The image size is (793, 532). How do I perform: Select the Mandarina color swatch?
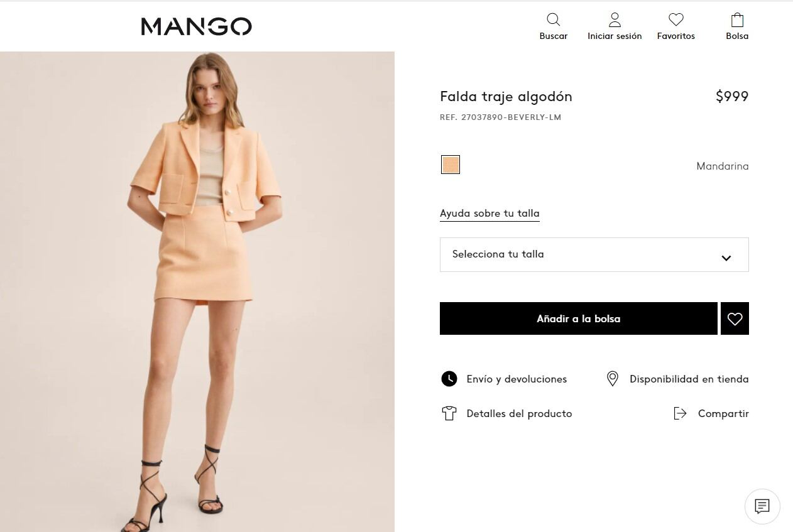[x=451, y=165]
